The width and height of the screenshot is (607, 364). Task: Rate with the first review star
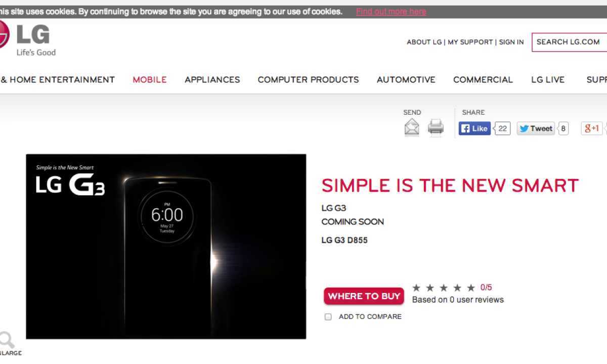(x=416, y=288)
